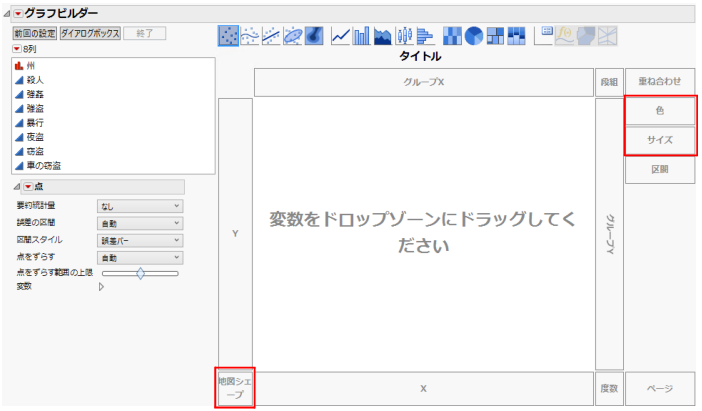This screenshot has width=702, height=411.
Task: Select the 暴行 column
Action: pyautogui.click(x=35, y=123)
